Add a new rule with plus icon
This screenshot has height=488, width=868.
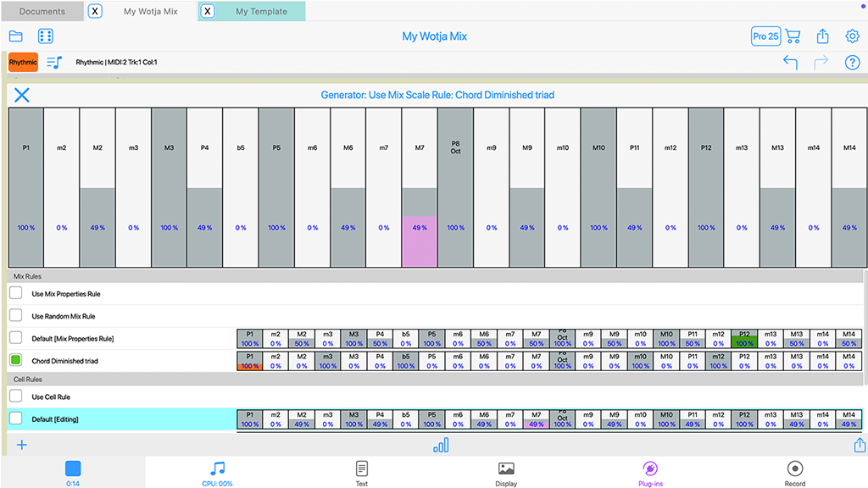[x=22, y=445]
